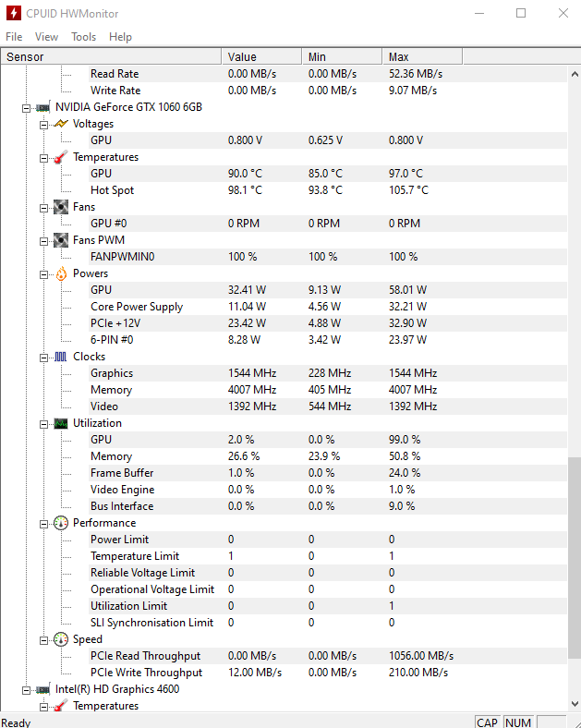Click the Fans PWM fan icon
The image size is (581, 728).
(x=61, y=240)
